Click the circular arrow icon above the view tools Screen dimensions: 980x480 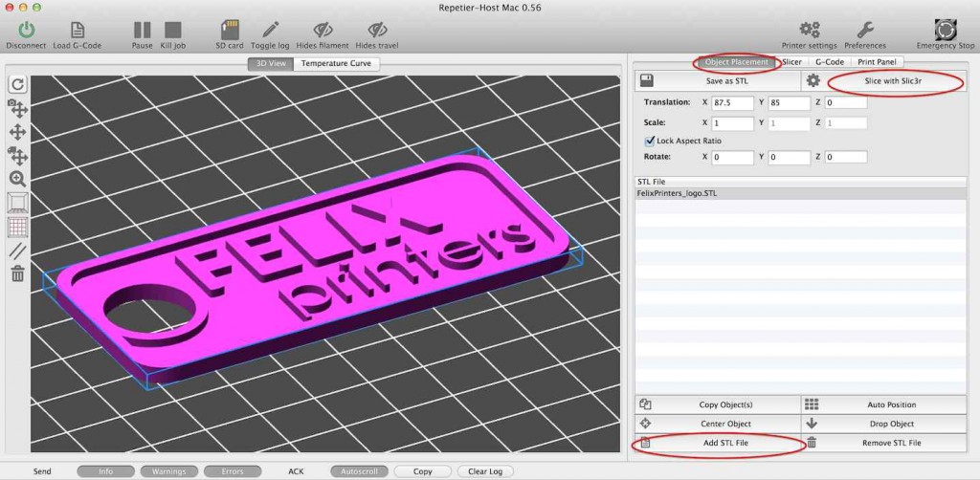(x=17, y=84)
